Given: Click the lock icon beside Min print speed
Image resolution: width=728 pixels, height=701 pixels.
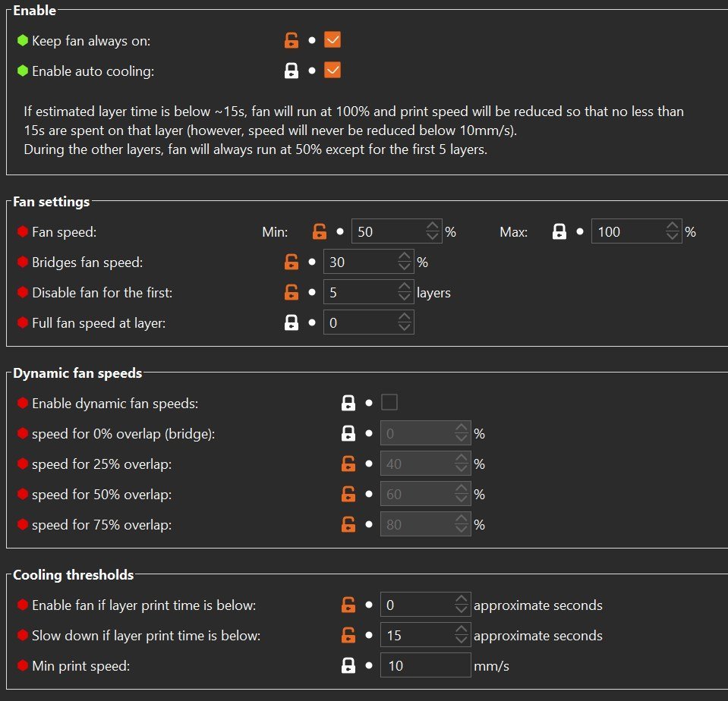Looking at the screenshot, I should [348, 666].
